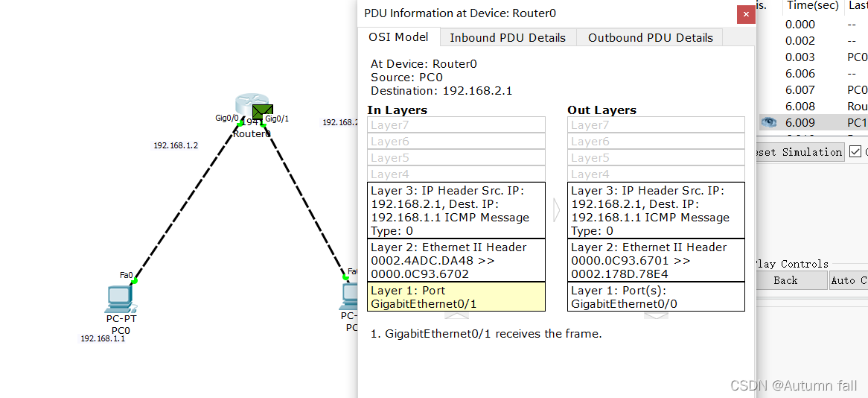
Task: Click the greyed-out Layer7 box in In Layers
Action: [x=456, y=124]
